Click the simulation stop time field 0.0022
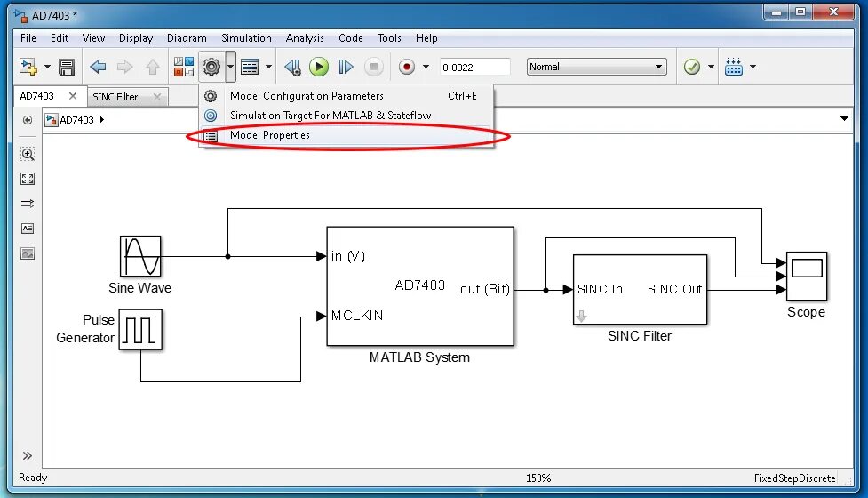The image size is (868, 498). (474, 67)
